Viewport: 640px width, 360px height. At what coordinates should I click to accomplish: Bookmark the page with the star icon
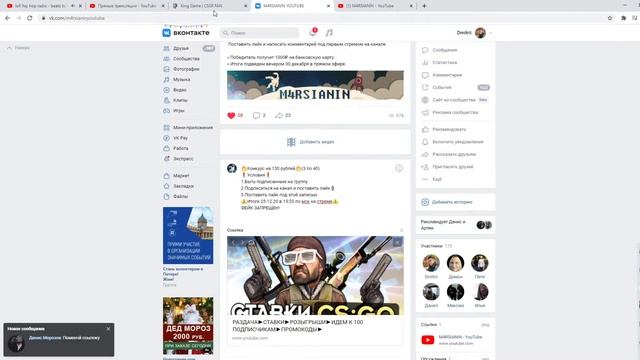click(x=610, y=18)
